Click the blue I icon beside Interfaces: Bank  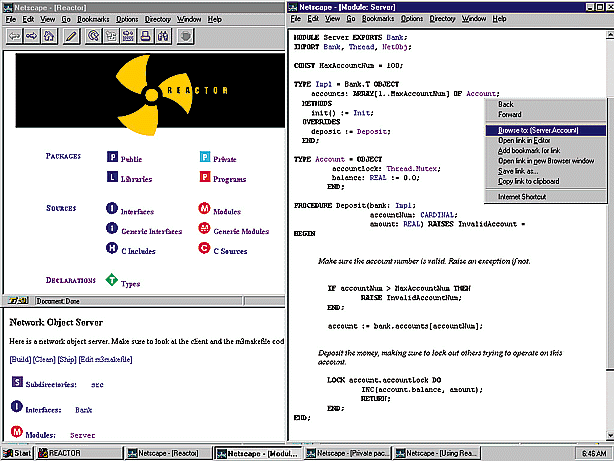tap(17, 407)
